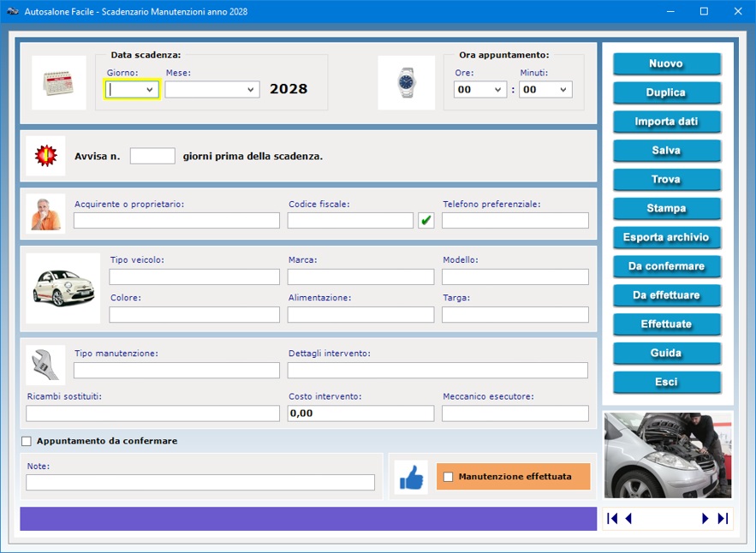Exit with the Esci button
756x553 pixels.
tap(666, 382)
